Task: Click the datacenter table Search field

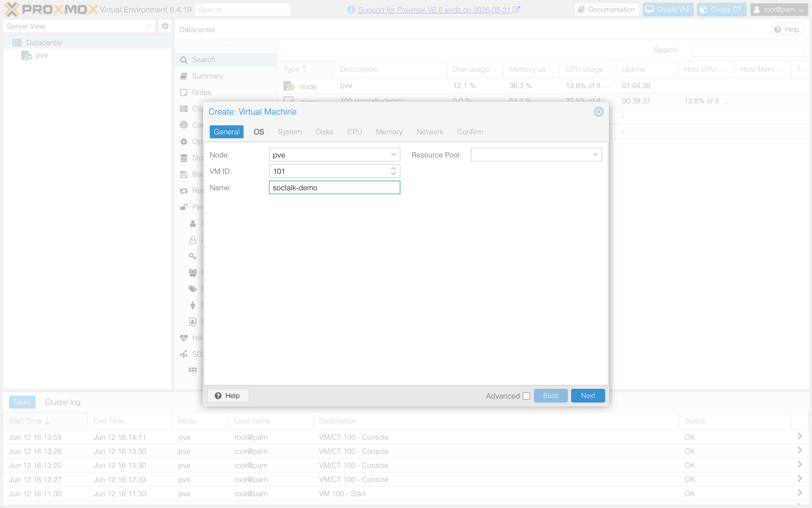Action: click(748, 50)
